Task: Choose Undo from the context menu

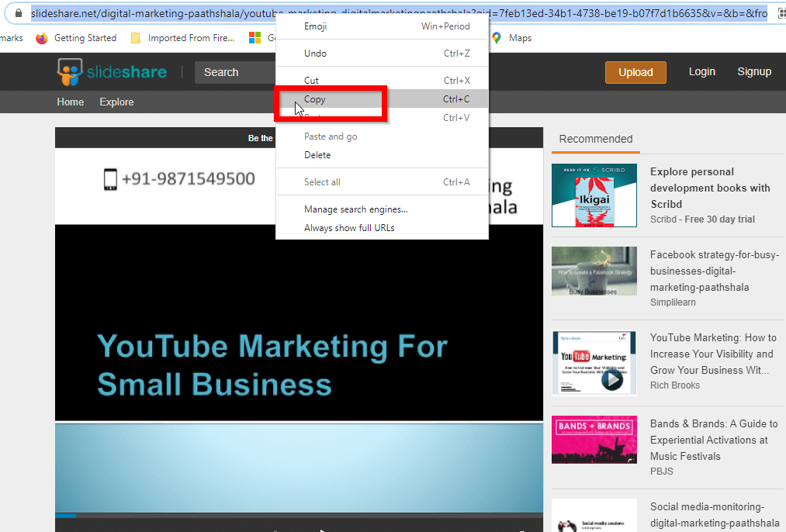Action: tap(382, 53)
